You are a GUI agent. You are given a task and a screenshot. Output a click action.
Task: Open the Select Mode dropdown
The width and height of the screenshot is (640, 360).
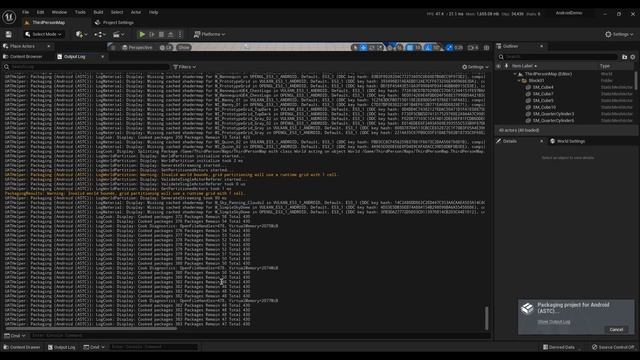click(x=43, y=34)
